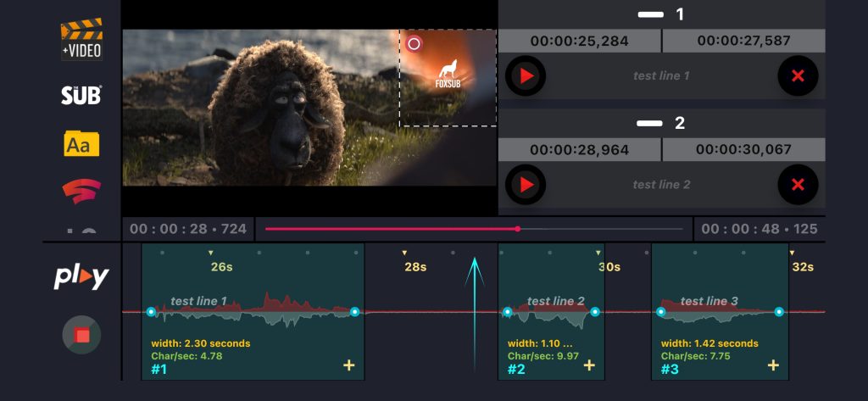Open the SUB subtitle menu icon
This screenshot has height=401, width=868.
(x=81, y=95)
